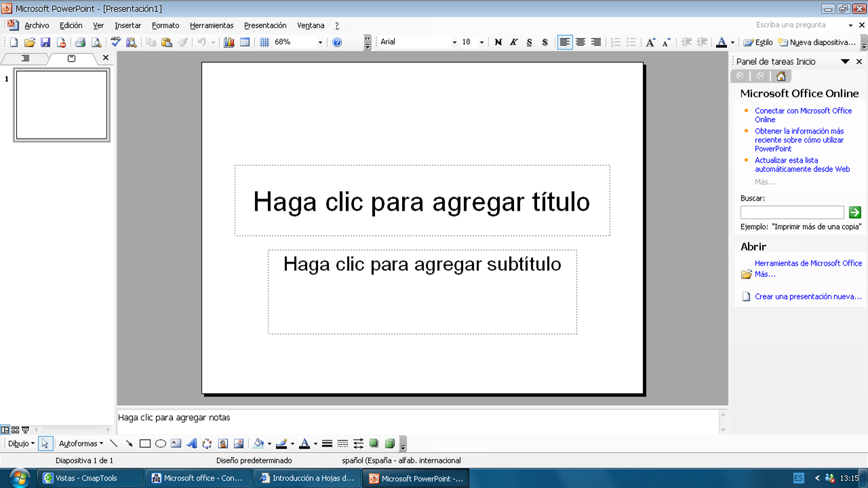
Task: Open the font size 18 dropdown
Action: 481,42
